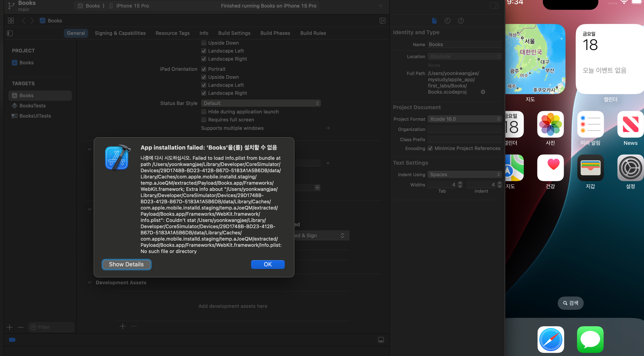
Task: Reveal full path in Finder arrow
Action: [483, 92]
